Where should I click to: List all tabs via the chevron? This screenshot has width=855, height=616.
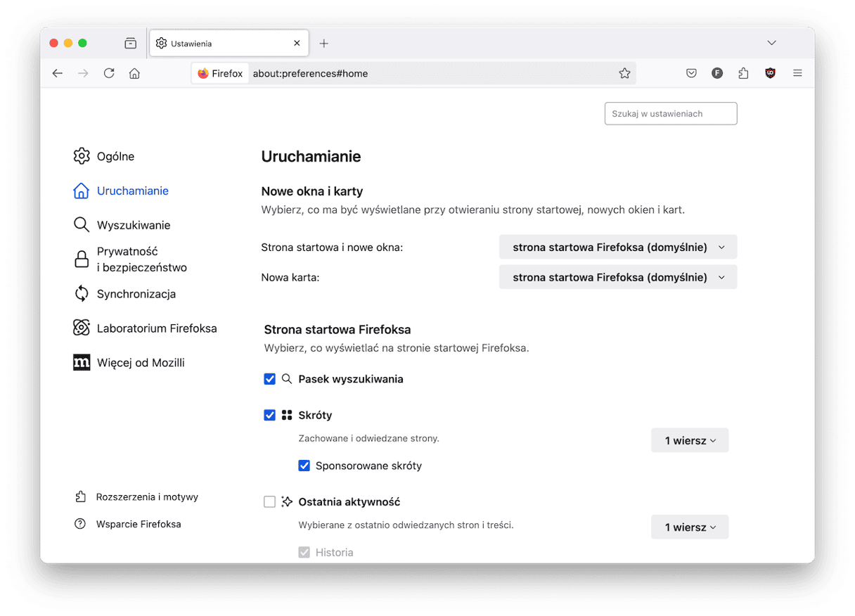point(771,43)
